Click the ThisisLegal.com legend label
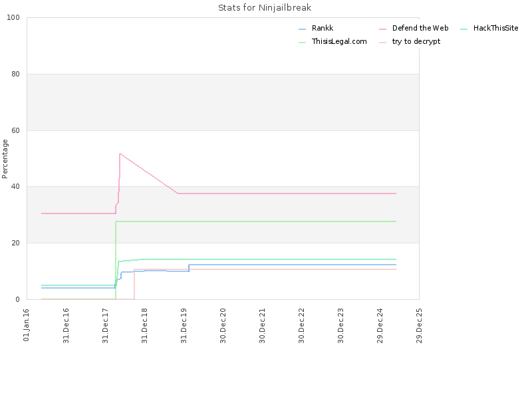This screenshot has height=399, width=532. pyautogui.click(x=339, y=41)
